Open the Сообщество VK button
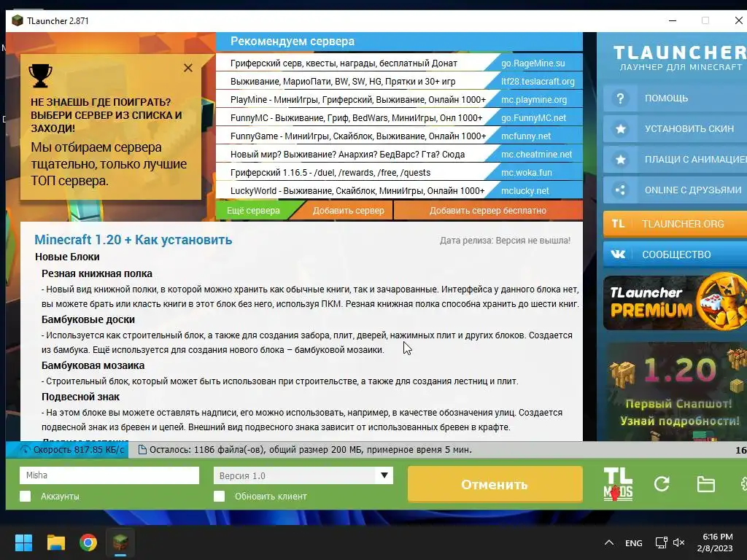747x560 pixels. 675,254
